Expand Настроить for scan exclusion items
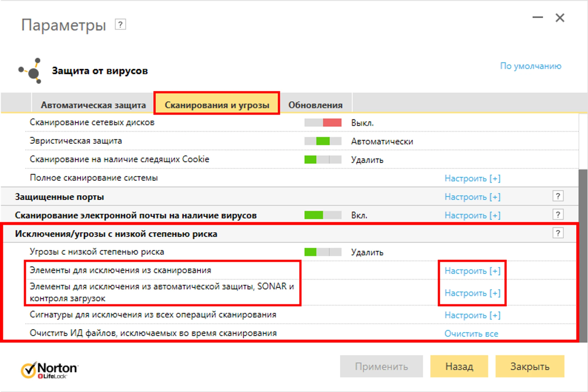Viewport: 588px width, 392px height. click(472, 271)
